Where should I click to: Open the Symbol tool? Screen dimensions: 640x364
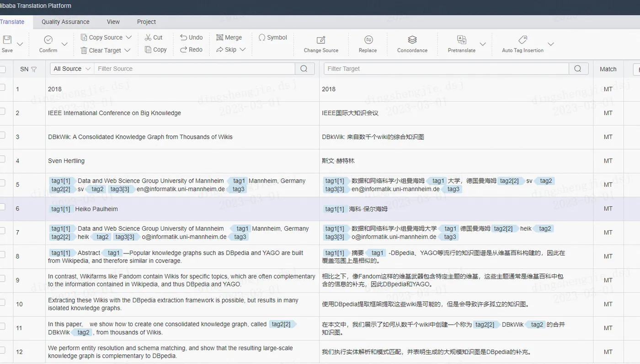click(273, 37)
